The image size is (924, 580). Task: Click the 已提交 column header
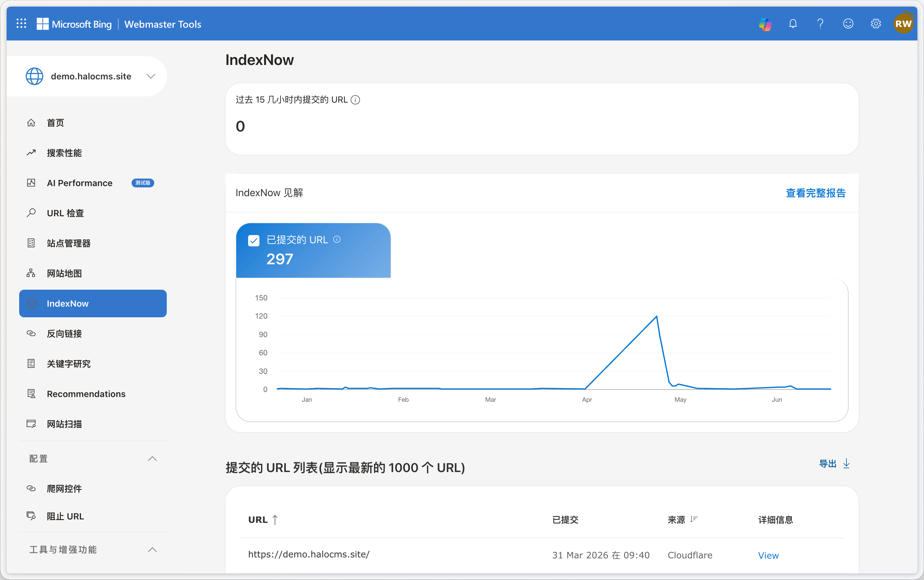tap(565, 520)
